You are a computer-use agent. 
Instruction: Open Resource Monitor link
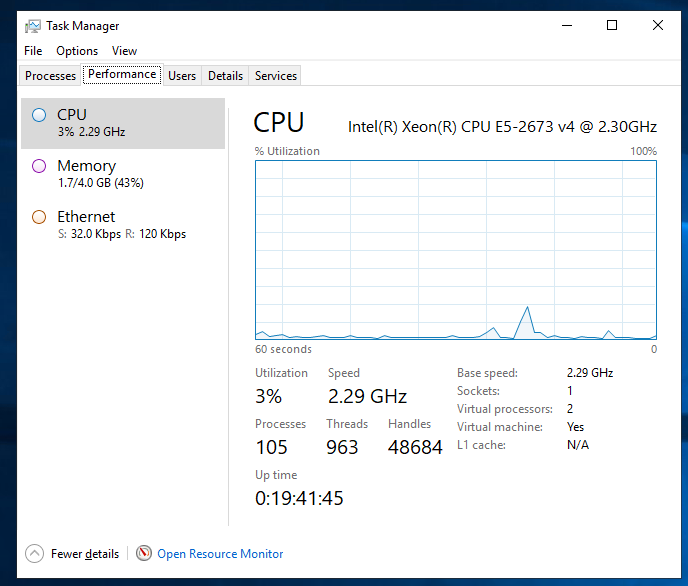tap(220, 554)
